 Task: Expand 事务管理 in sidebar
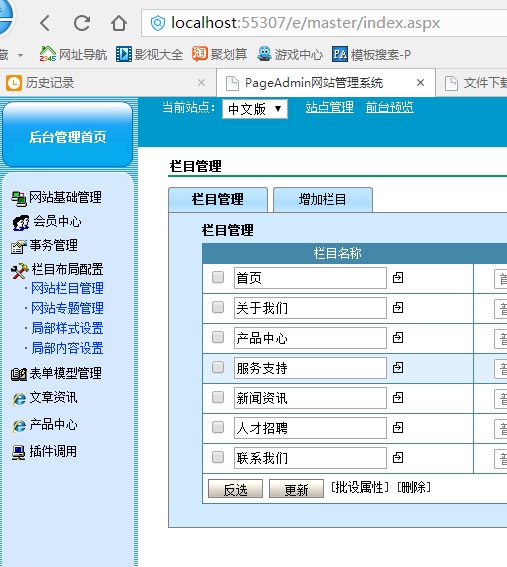coord(44,246)
